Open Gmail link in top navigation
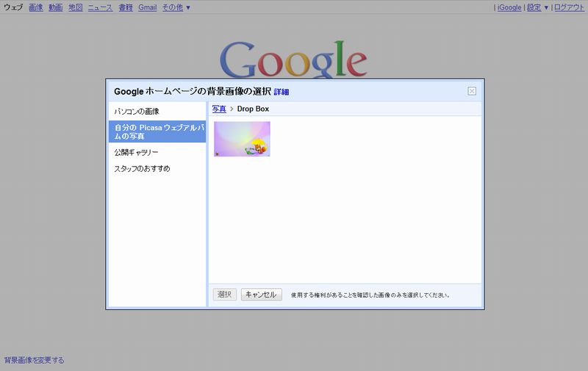 tap(148, 7)
